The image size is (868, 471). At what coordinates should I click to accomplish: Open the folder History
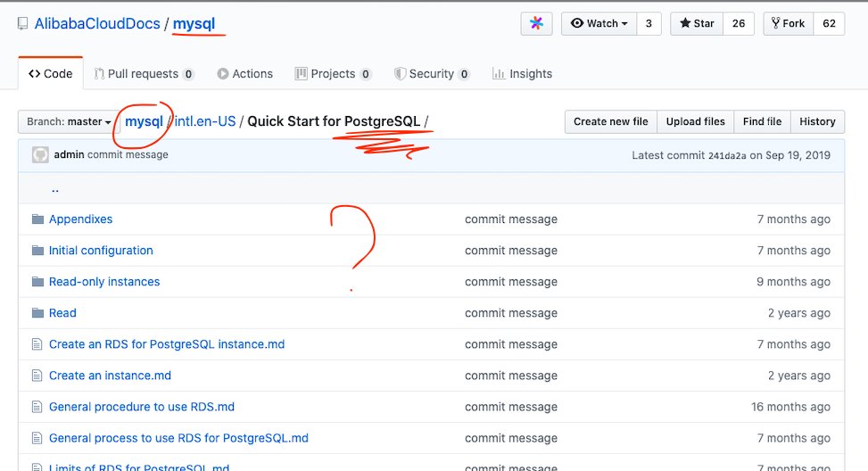click(x=818, y=121)
